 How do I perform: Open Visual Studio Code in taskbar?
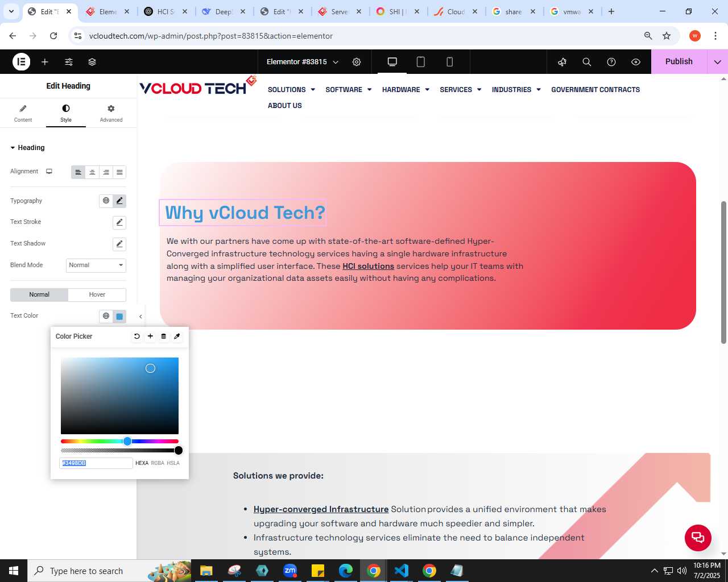(x=401, y=571)
